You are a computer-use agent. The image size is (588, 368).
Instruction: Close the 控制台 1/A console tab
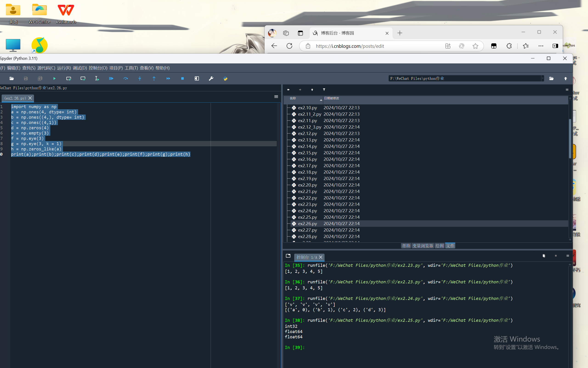(x=321, y=257)
